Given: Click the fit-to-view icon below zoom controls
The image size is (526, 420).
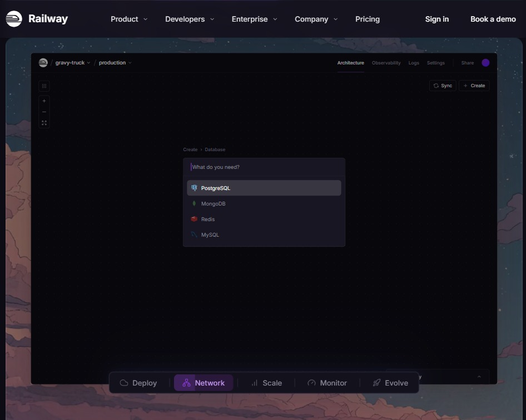Looking at the screenshot, I should 44,122.
